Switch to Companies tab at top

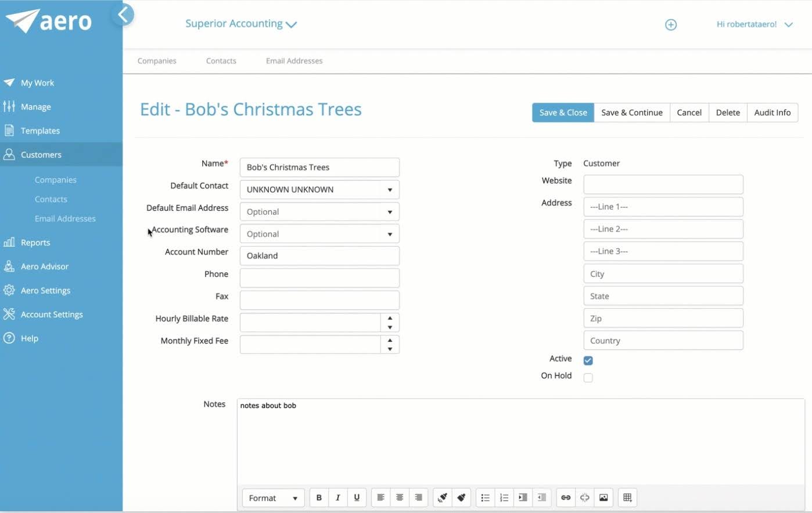tap(157, 60)
